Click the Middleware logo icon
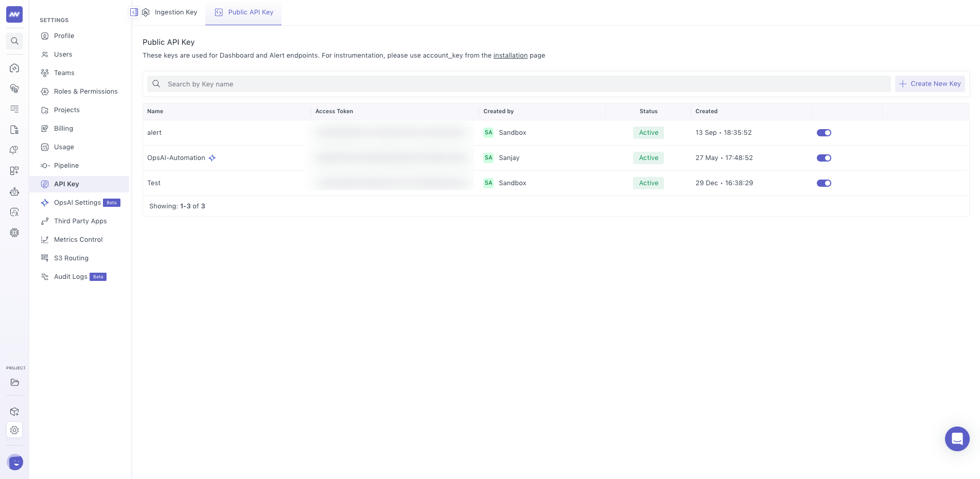 (x=14, y=14)
